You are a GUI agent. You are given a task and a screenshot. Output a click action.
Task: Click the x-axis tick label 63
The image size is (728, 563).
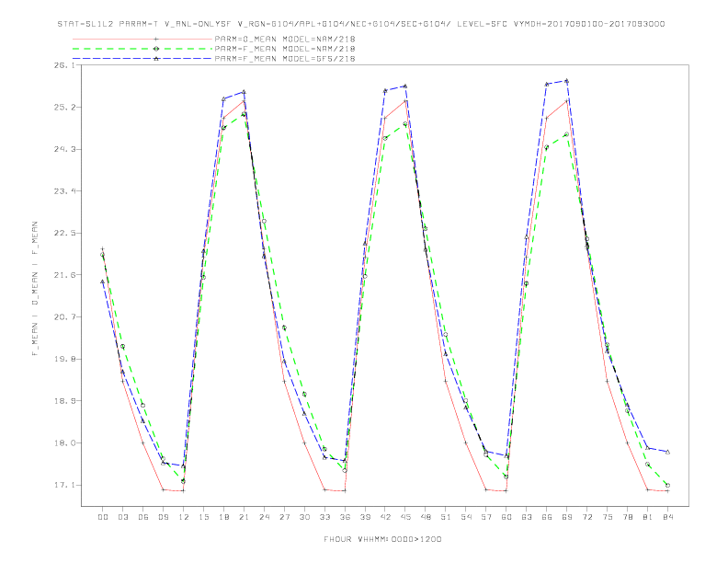(527, 517)
